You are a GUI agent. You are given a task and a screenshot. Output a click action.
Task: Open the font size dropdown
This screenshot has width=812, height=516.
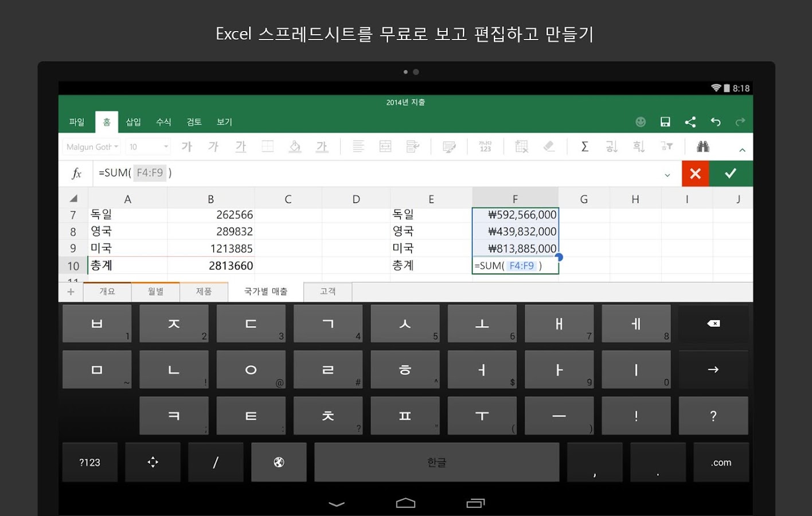coord(147,146)
